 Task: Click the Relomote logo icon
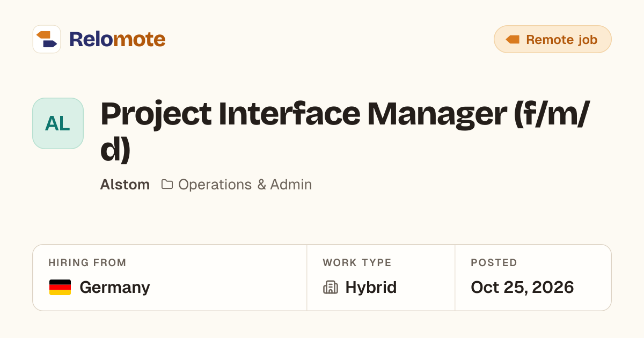coord(47,39)
